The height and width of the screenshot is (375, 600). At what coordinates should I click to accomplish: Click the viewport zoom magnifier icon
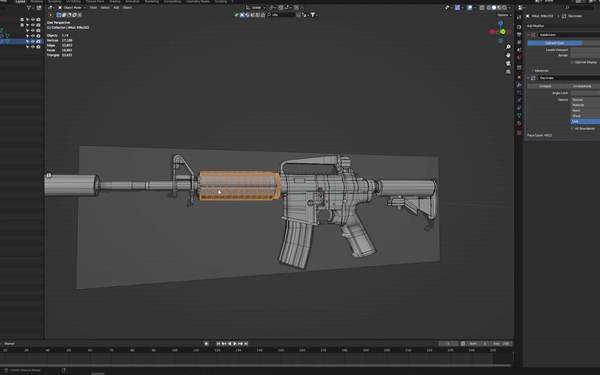(508, 47)
